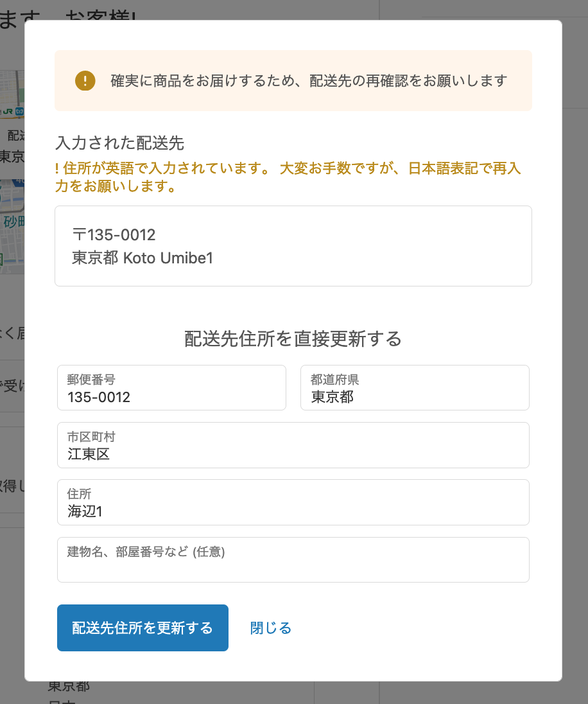Click the JR station logo on map

point(7,111)
